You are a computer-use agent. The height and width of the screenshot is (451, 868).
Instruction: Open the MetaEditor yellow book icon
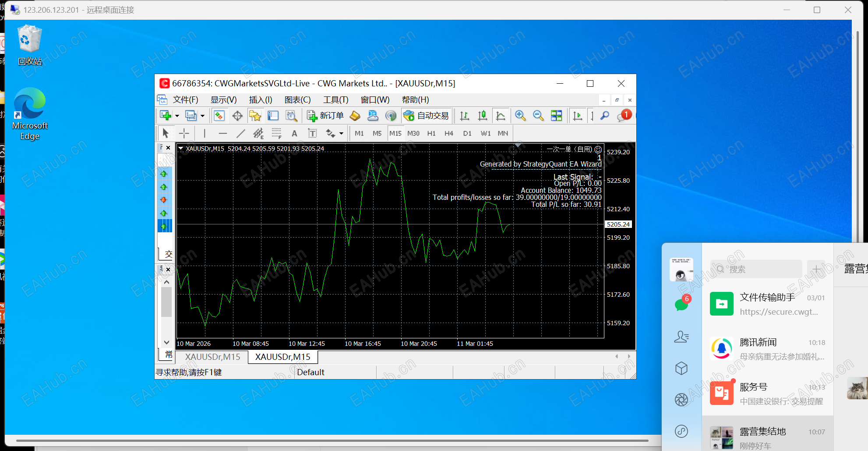[x=355, y=116]
